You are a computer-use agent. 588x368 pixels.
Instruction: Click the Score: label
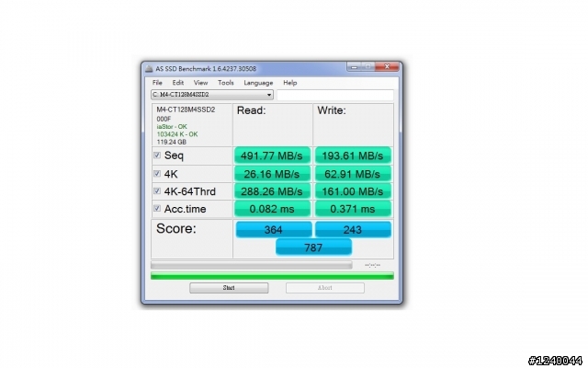pyautogui.click(x=175, y=228)
